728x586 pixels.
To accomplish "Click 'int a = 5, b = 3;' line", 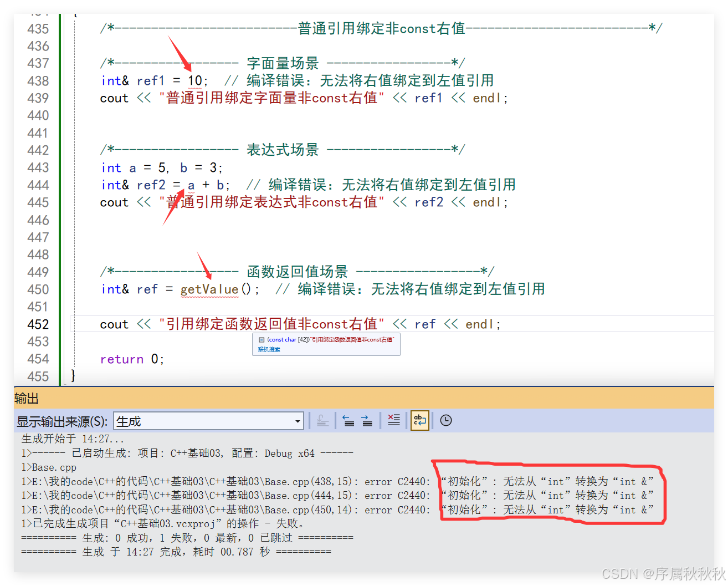I will click(x=162, y=168).
